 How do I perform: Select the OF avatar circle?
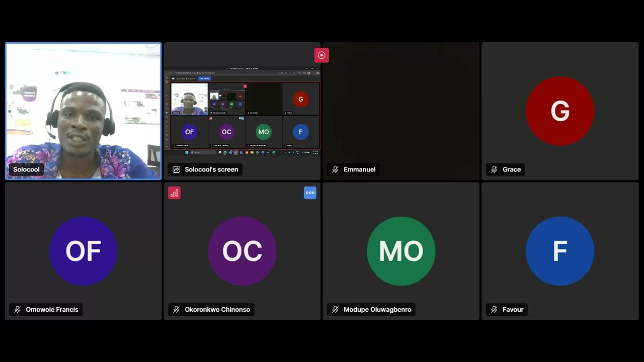pyautogui.click(x=83, y=251)
